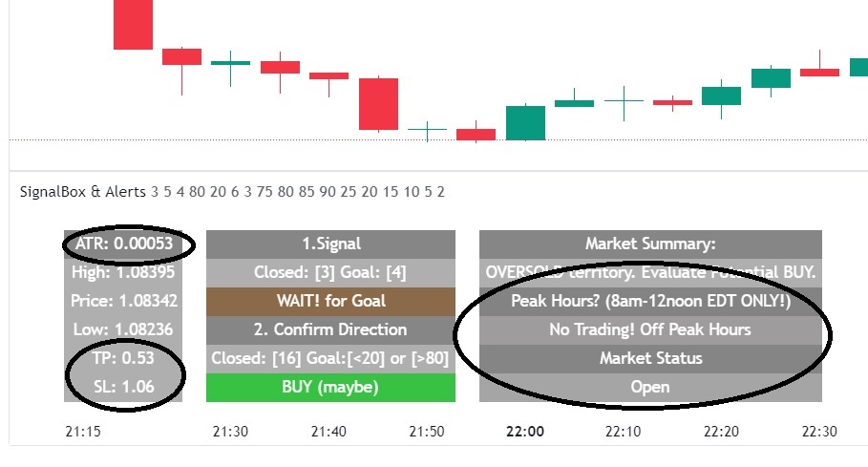The image size is (868, 467).
Task: Click the High: 1.08395 value cell
Action: click(122, 272)
